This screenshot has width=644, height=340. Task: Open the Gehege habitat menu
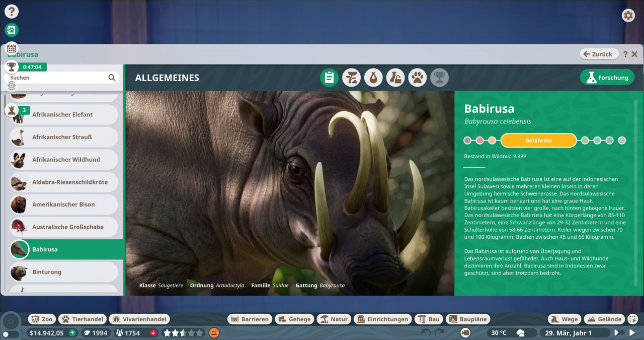click(295, 319)
